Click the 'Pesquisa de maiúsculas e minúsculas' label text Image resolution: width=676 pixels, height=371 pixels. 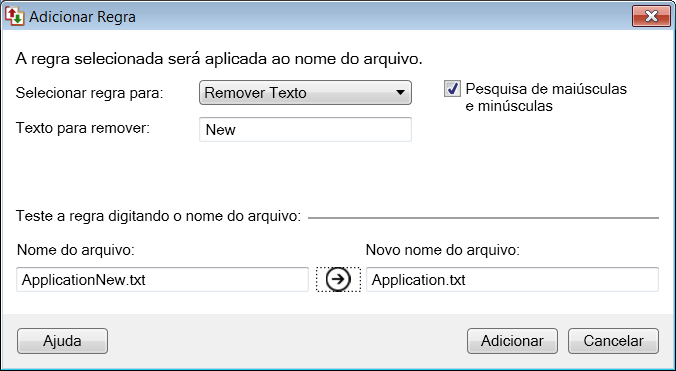coord(546,97)
